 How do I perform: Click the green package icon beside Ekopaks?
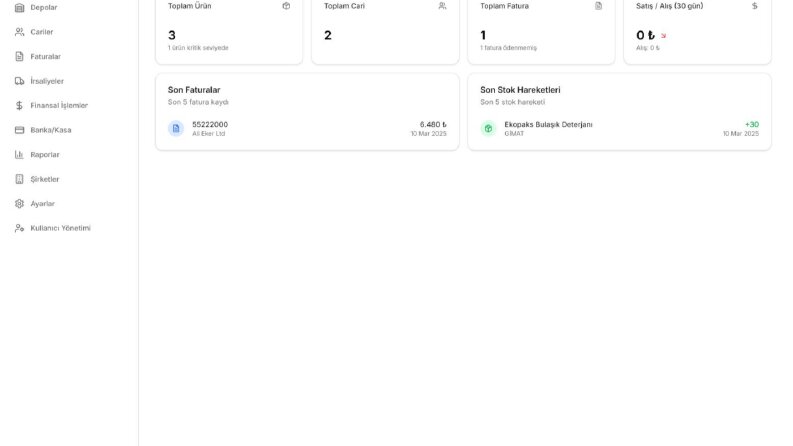click(x=488, y=128)
